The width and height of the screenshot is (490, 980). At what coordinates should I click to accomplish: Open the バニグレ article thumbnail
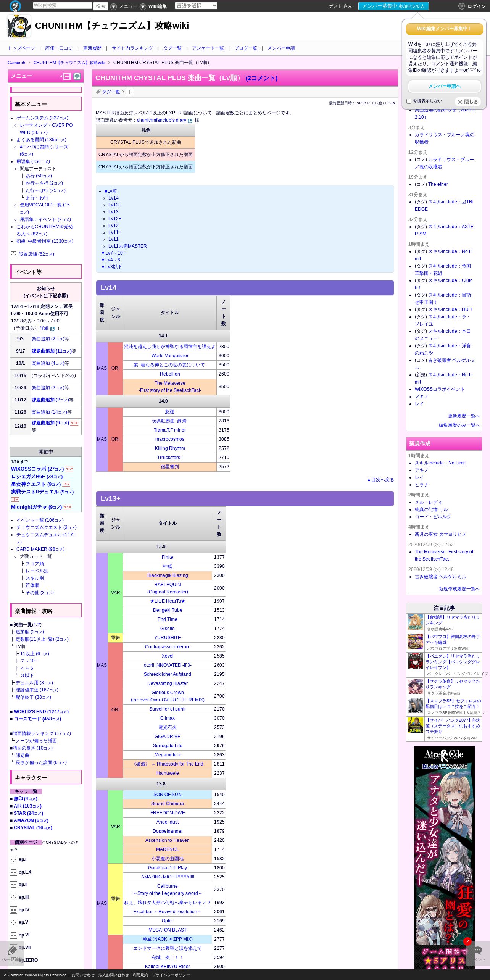tap(416, 661)
